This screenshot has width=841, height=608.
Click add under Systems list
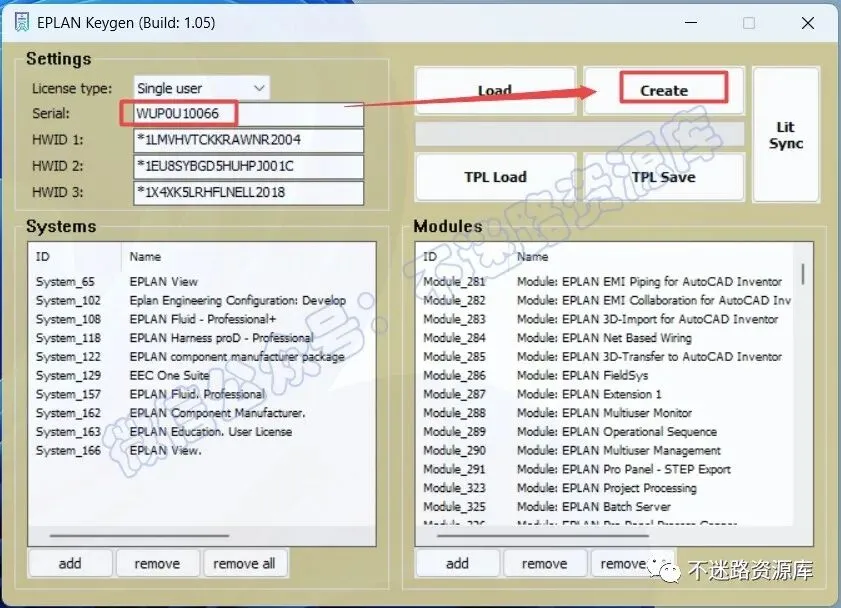70,563
